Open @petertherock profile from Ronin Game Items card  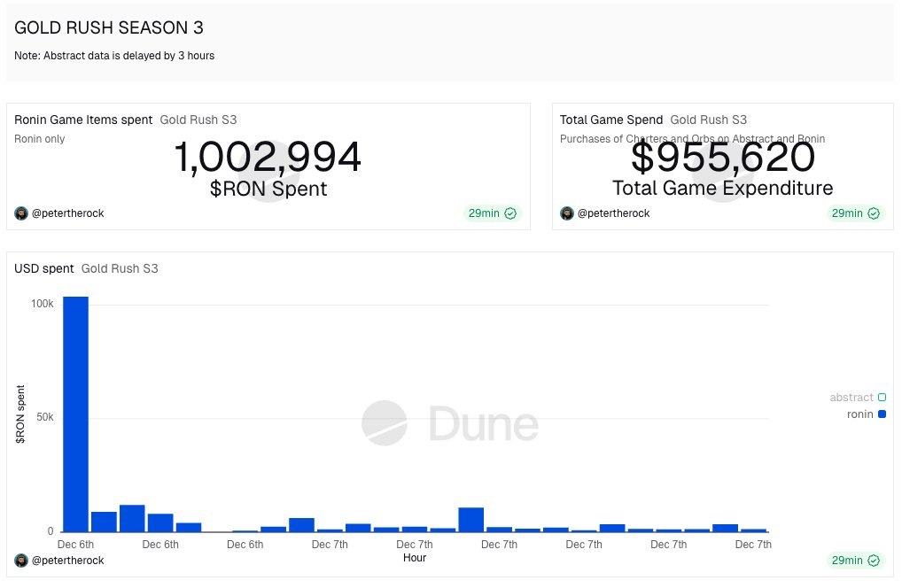coord(67,213)
